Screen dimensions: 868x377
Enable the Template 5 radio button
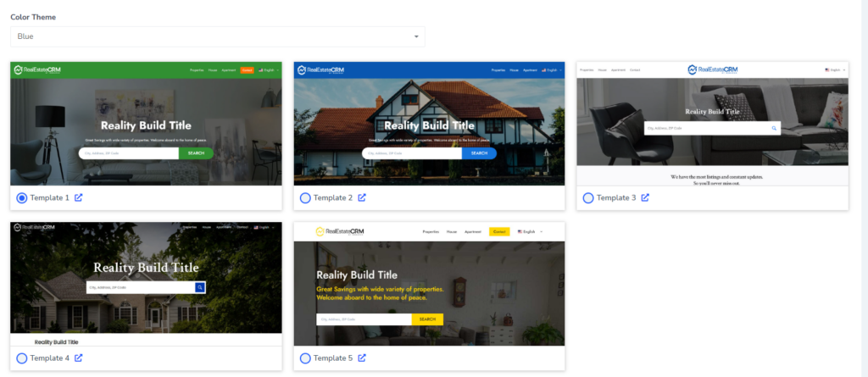[x=305, y=358]
